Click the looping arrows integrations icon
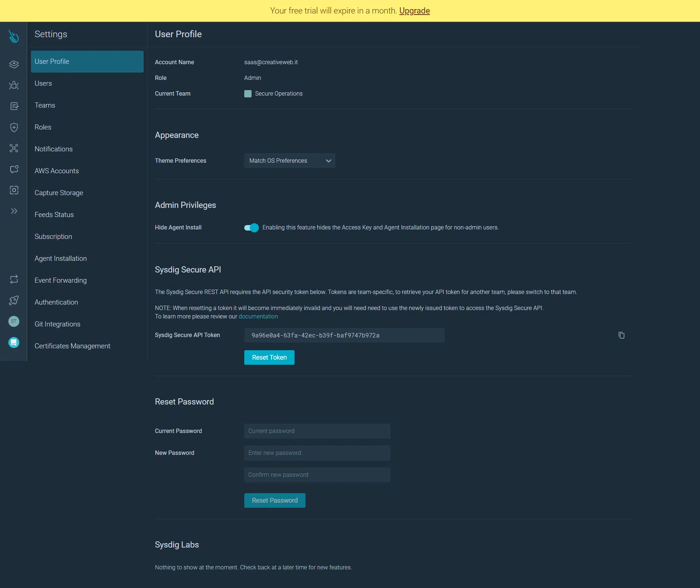The width and height of the screenshot is (700, 588). click(14, 279)
